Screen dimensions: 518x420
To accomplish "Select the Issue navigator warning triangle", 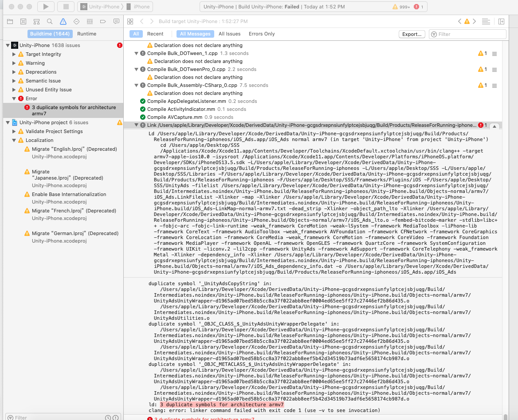I will coord(62,21).
